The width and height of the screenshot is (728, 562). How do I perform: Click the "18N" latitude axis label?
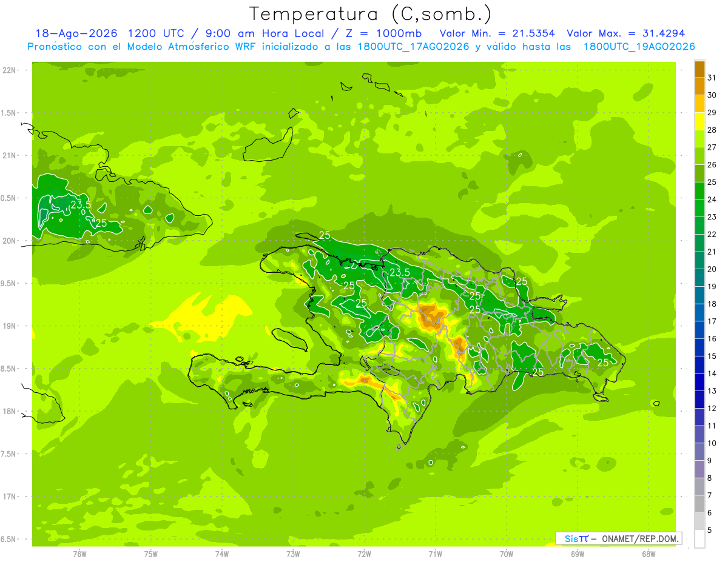[8, 412]
